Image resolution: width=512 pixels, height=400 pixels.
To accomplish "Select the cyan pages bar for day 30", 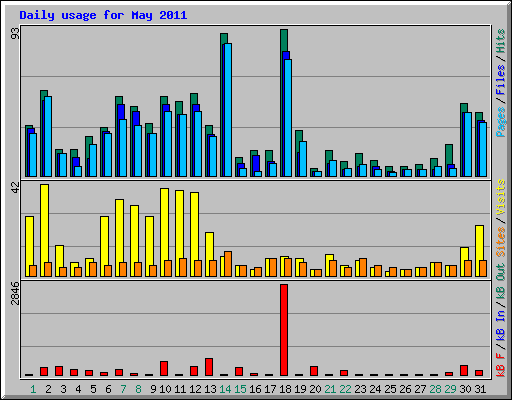I will pos(468,144).
